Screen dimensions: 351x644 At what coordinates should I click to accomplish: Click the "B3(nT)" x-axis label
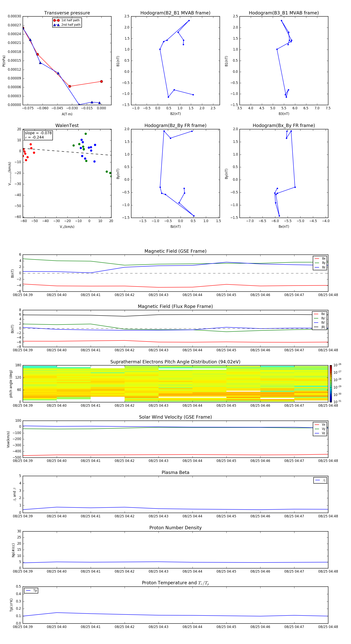pos(284,114)
